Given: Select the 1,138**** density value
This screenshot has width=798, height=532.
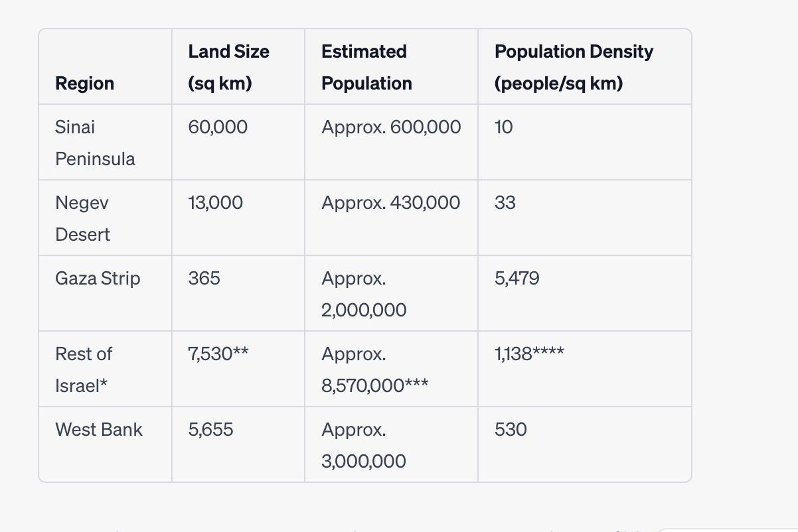Looking at the screenshot, I should tap(530, 354).
